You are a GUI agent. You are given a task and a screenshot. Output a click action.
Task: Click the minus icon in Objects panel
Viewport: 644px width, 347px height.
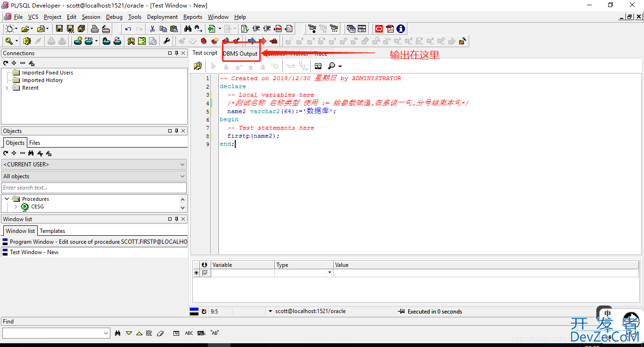23,153
